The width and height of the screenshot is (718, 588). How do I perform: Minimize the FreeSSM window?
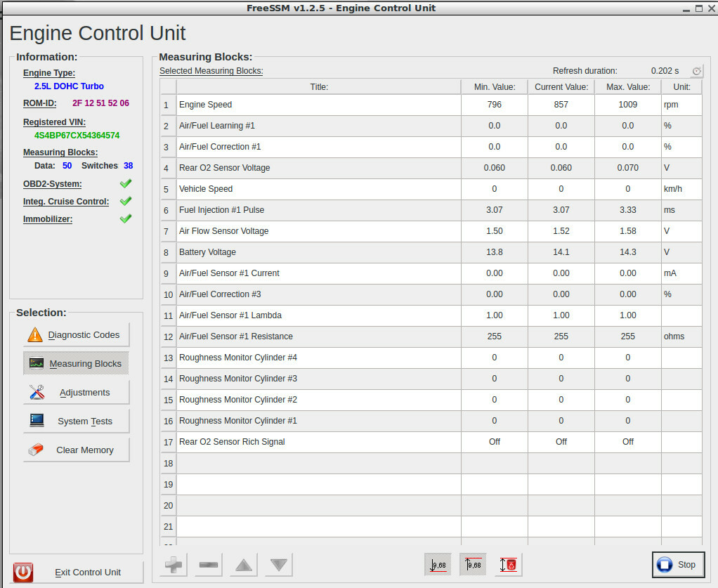click(x=686, y=8)
